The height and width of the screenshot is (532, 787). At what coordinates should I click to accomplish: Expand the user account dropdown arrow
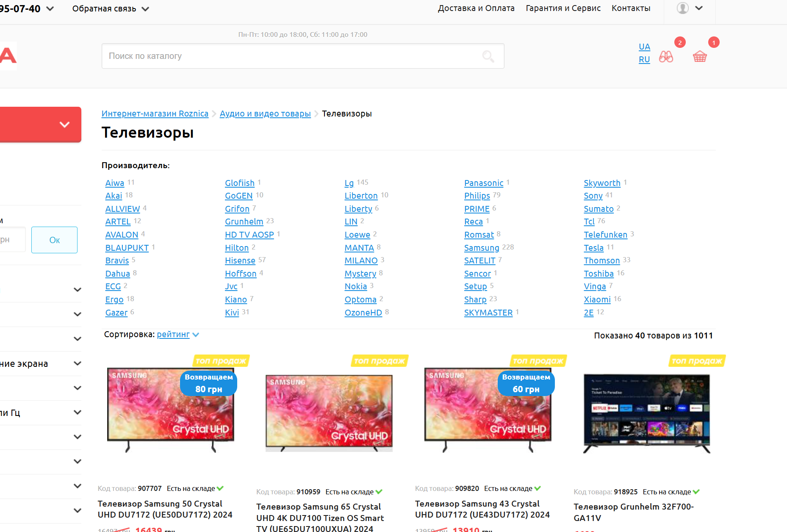click(x=699, y=8)
